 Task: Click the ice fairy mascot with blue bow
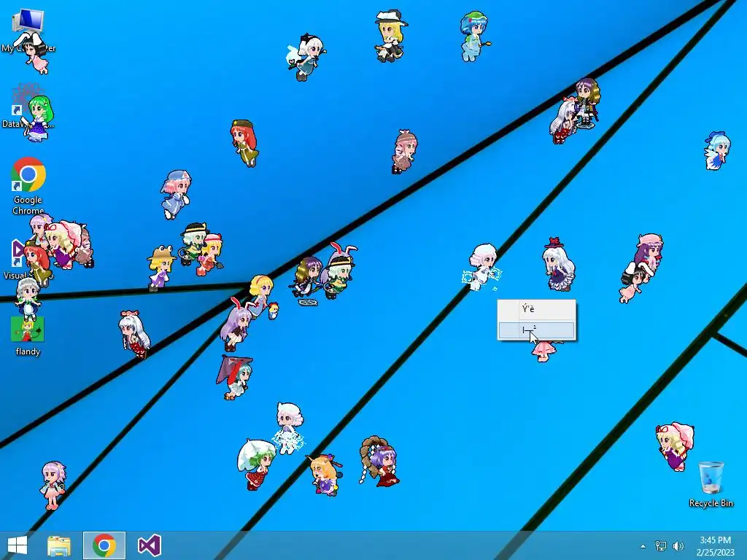(x=716, y=151)
